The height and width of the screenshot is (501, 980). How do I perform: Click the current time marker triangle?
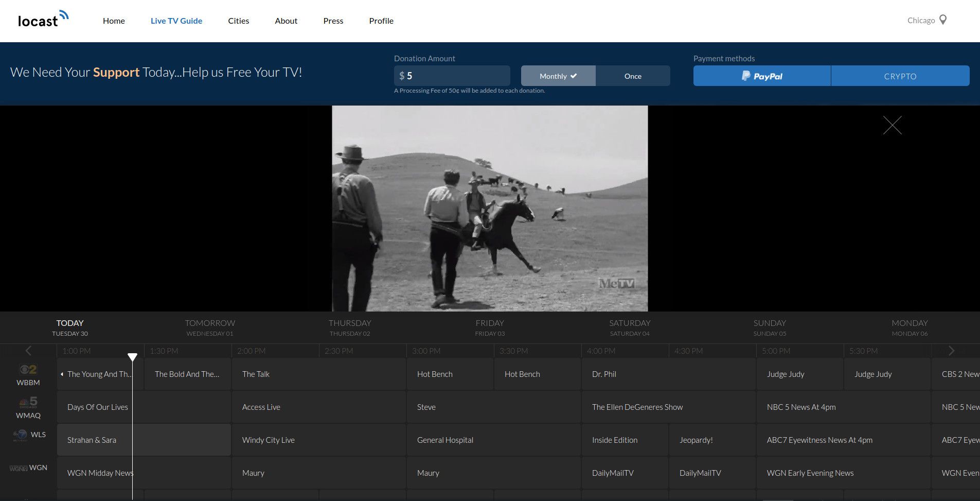[132, 357]
